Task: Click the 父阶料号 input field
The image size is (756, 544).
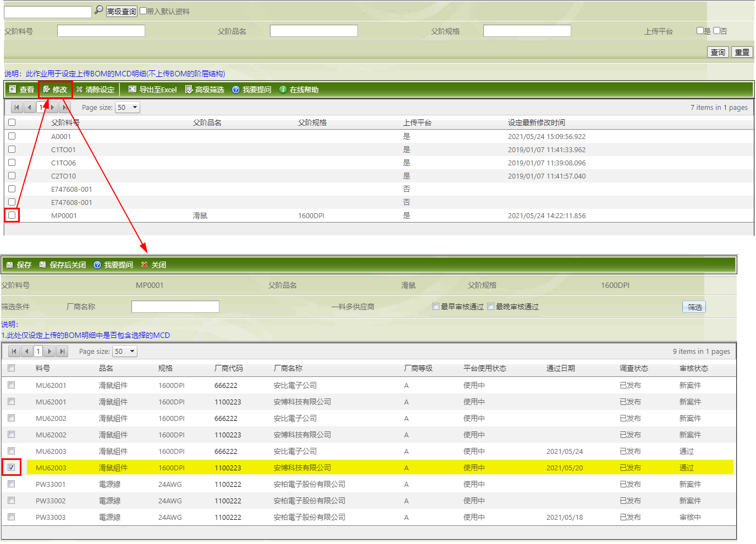Action: (x=101, y=31)
